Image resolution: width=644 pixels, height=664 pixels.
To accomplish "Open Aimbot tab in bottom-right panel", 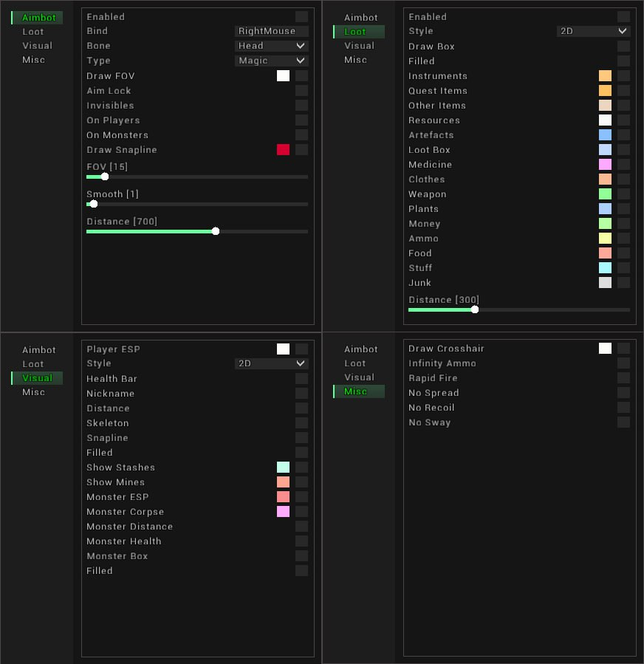I will click(x=360, y=349).
